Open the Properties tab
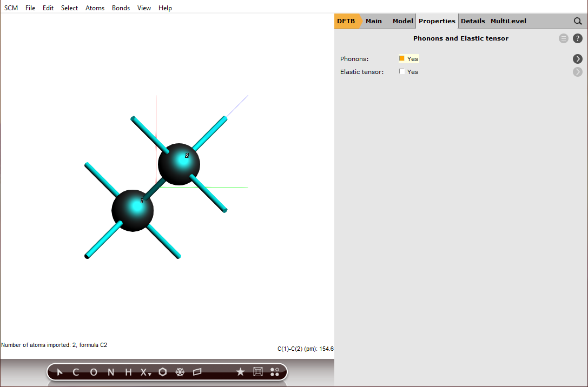This screenshot has height=387, width=588. pyautogui.click(x=437, y=22)
